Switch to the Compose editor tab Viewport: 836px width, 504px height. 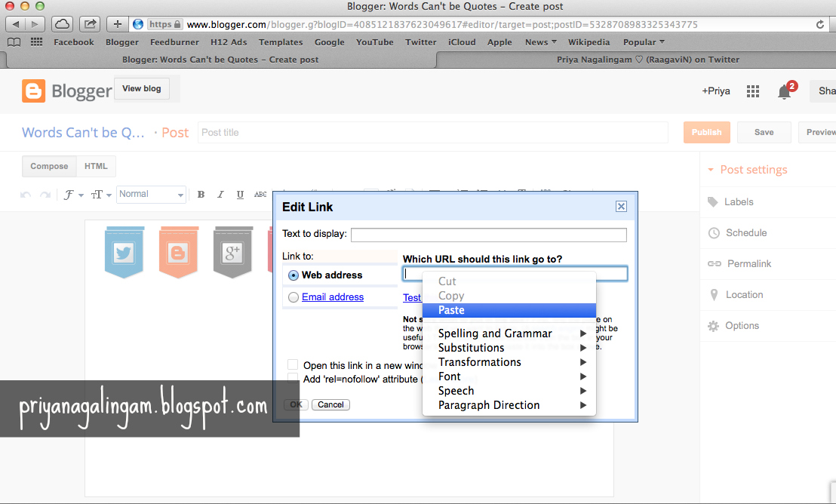point(49,167)
